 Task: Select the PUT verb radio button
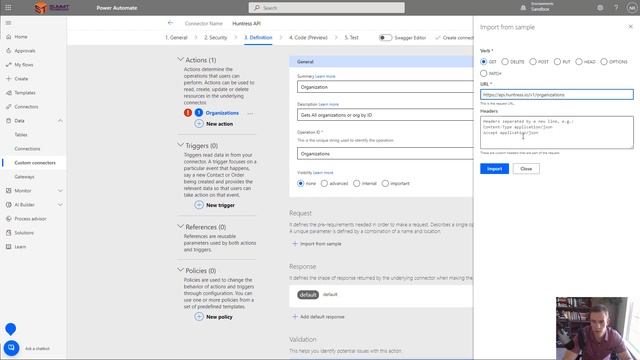557,62
